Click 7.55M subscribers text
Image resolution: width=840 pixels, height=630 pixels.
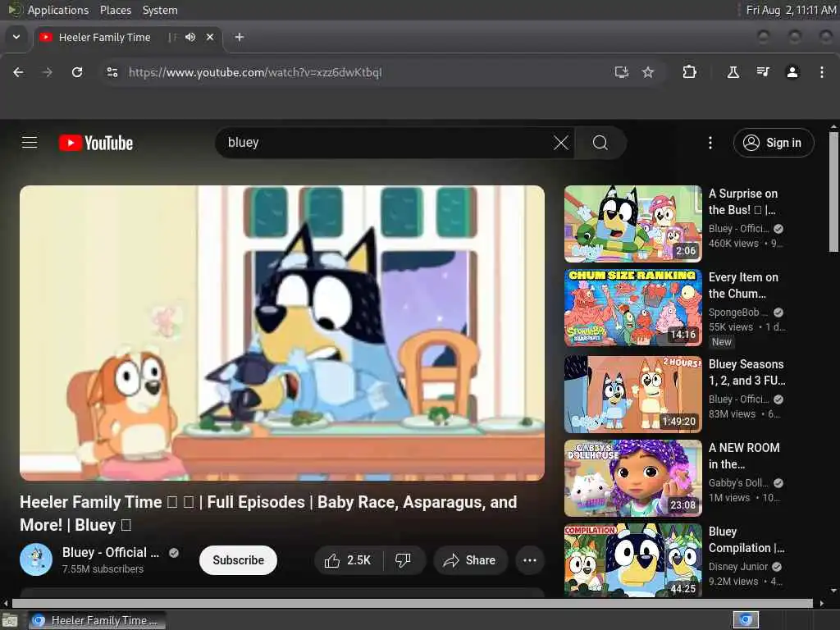click(x=103, y=569)
